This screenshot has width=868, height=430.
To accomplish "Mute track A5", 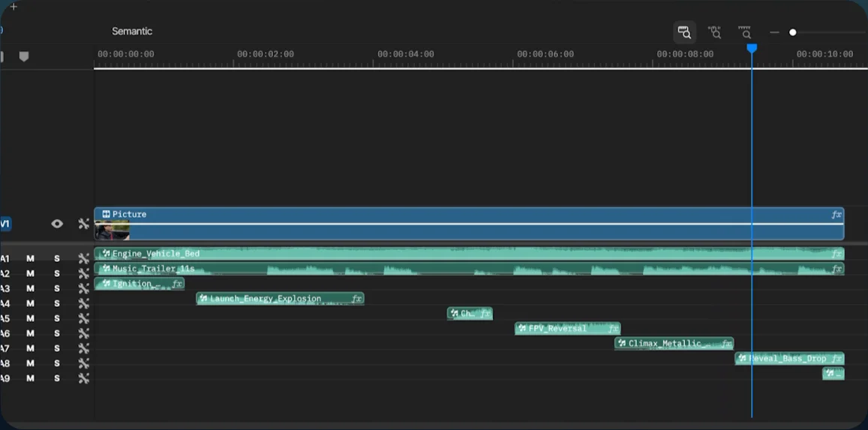I will click(31, 318).
